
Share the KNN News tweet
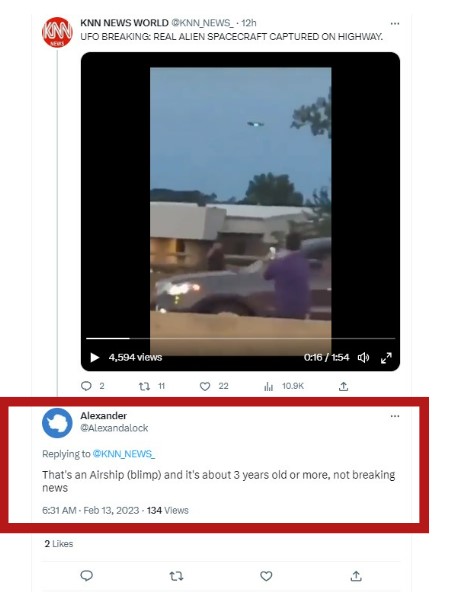coord(343,386)
